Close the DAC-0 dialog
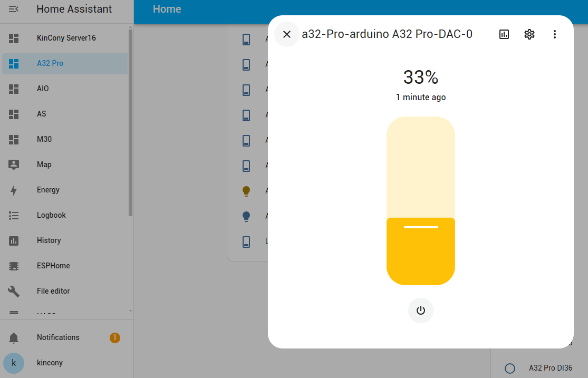588x378 pixels. tap(286, 34)
